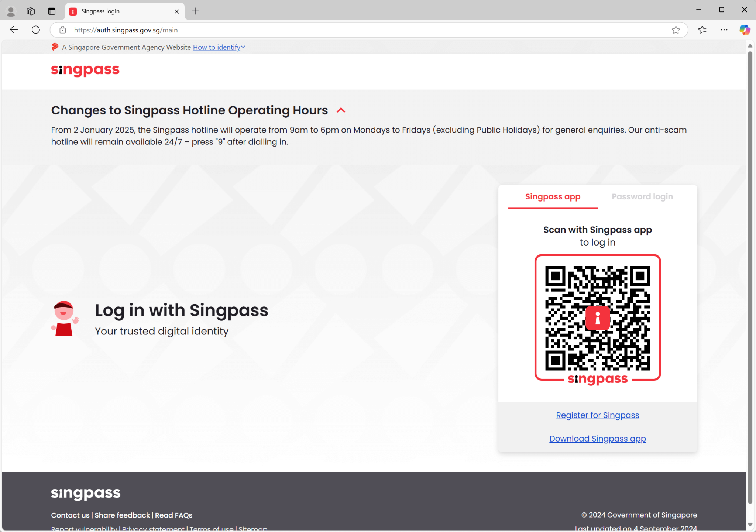Screen dimensions: 756x532
Task: Open the Copilot sidebar icon
Action: (744, 30)
